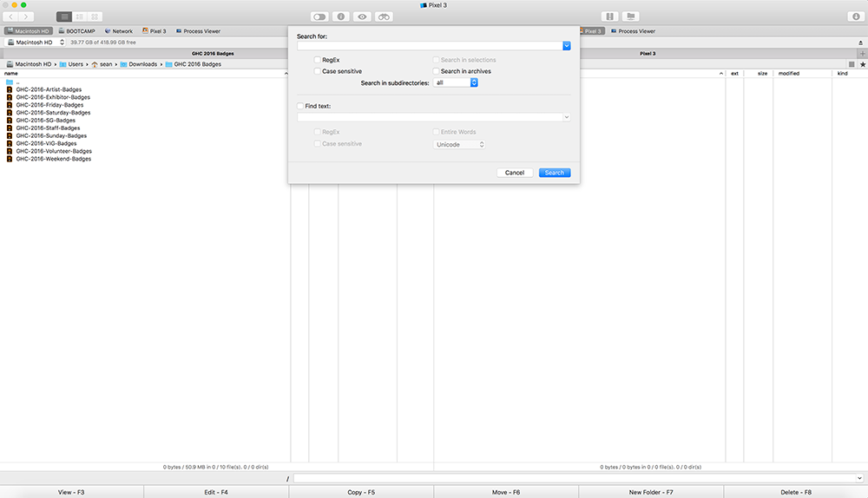Click the binoculars search icon in toolbar
This screenshot has height=498, width=868.
click(384, 16)
